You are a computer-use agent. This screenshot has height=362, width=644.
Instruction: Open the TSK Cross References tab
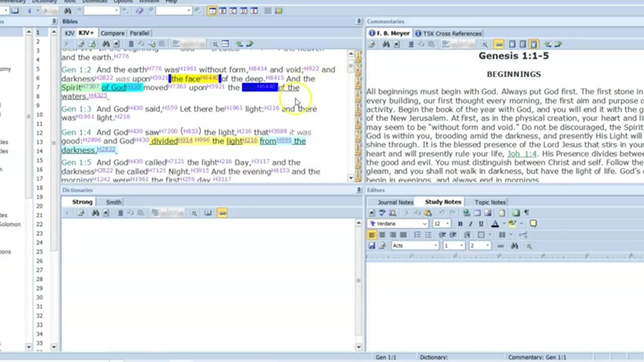point(449,33)
